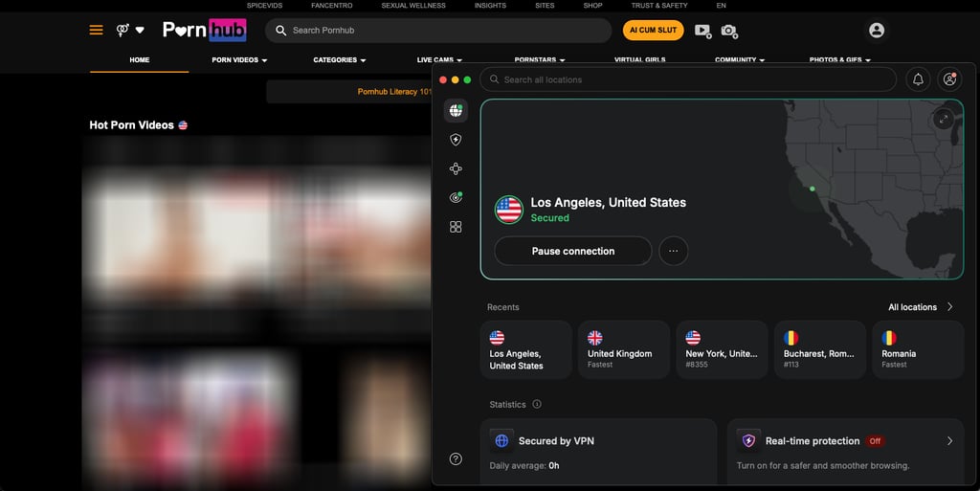Open the VPN globe tab in sidebar
The width and height of the screenshot is (980, 491).
pos(456,111)
